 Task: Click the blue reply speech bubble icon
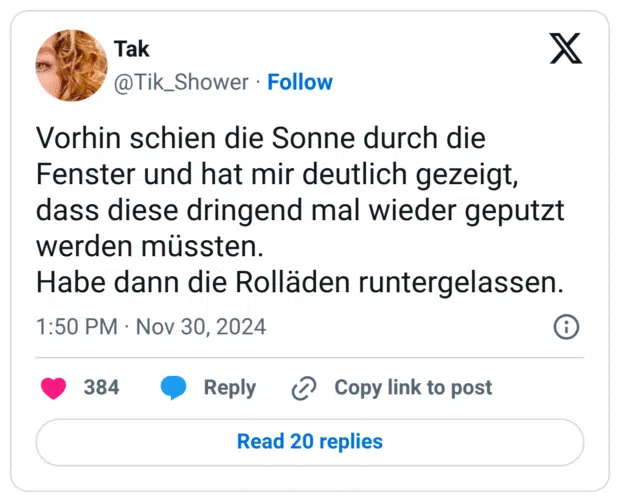(x=174, y=388)
